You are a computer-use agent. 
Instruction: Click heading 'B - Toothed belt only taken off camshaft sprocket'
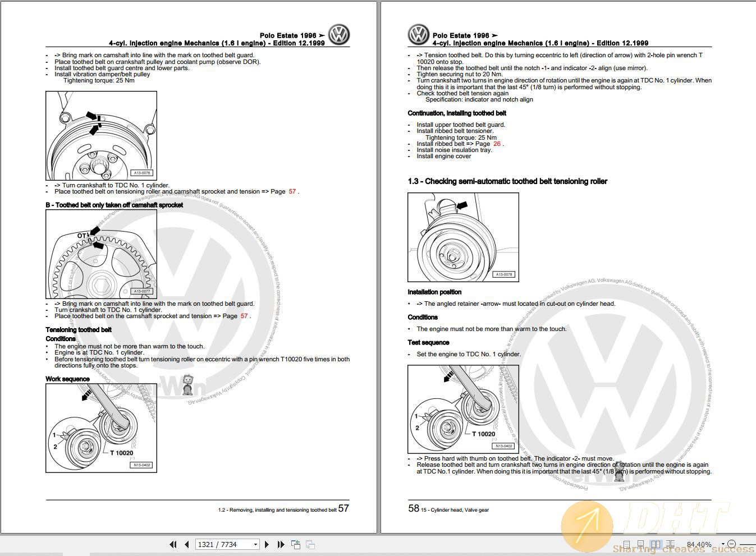coord(114,205)
